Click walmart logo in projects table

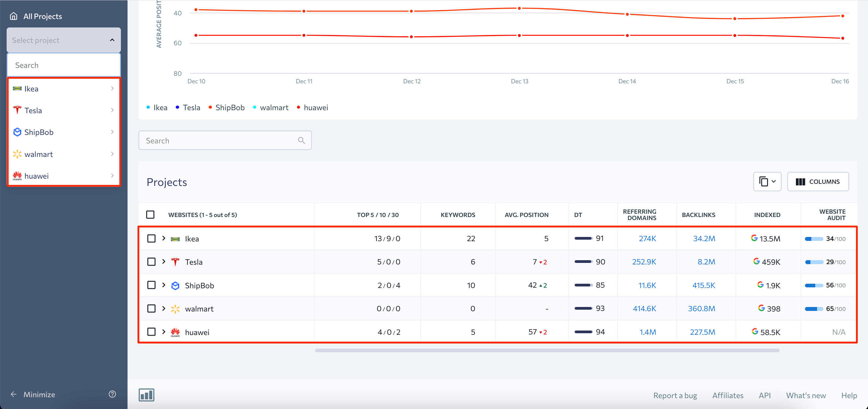point(175,309)
